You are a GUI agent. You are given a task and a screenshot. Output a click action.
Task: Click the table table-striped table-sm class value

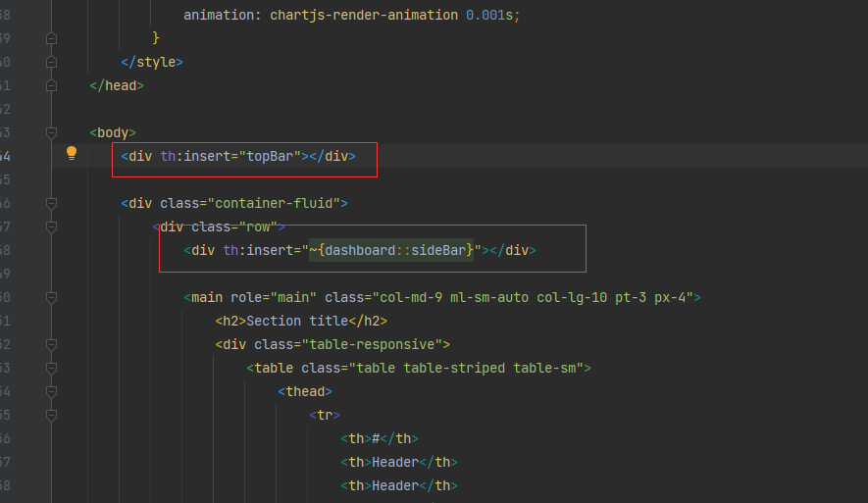(x=466, y=368)
